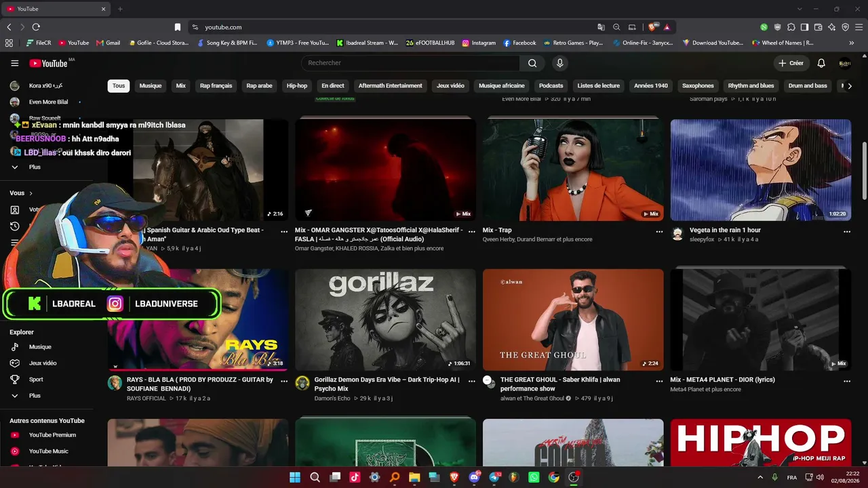Open the YouTube guide hamburger menu
This screenshot has width=868, height=488.
pos(14,63)
